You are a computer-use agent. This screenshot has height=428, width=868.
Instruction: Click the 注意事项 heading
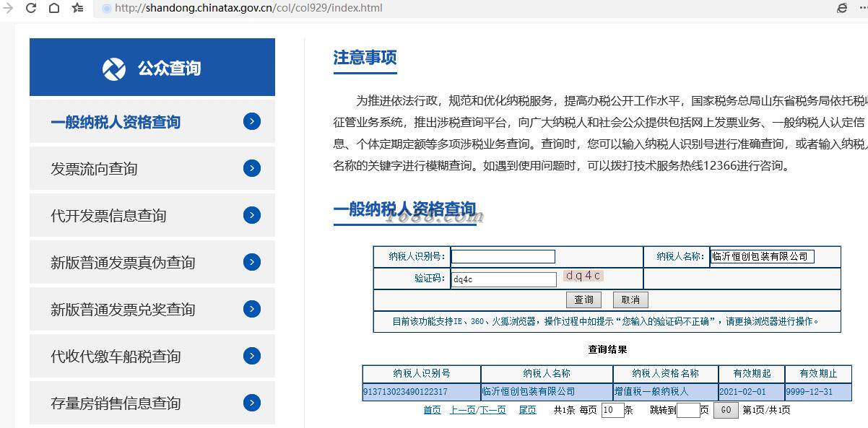coord(365,58)
